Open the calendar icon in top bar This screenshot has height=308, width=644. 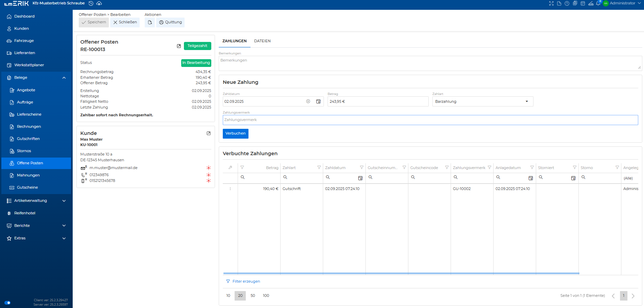(583, 3)
